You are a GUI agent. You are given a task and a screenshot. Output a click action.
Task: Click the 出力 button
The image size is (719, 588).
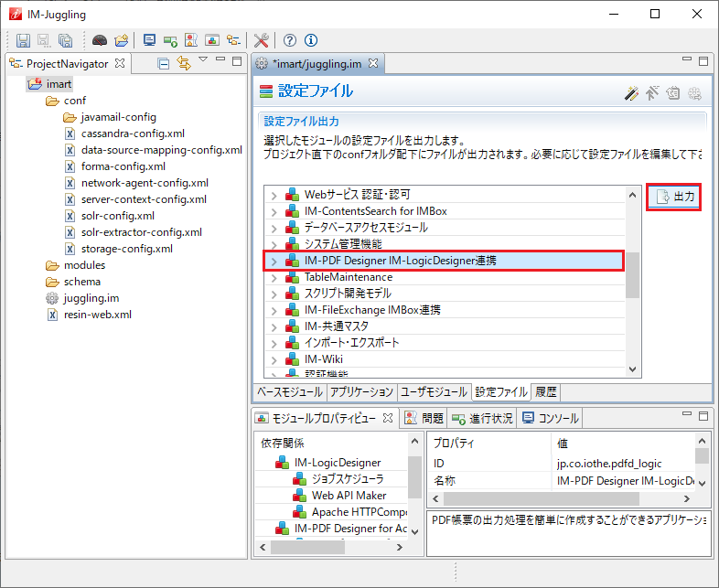(x=673, y=198)
